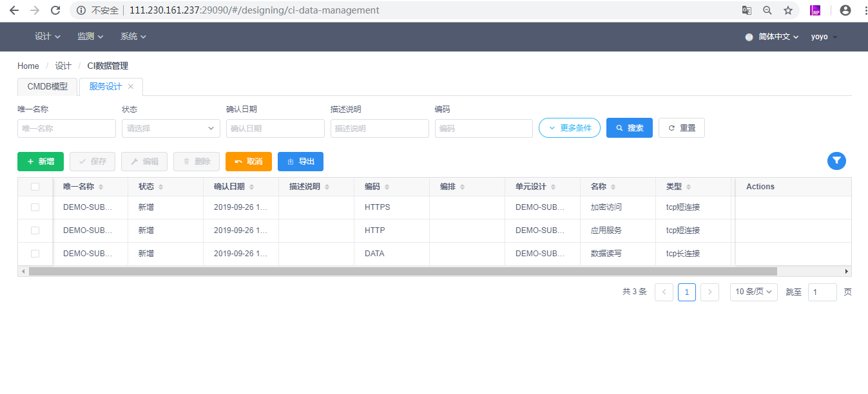Viewport: 868px width, 394px height.
Task: Click left arrow of horizontal scrollbar
Action: (x=23, y=271)
